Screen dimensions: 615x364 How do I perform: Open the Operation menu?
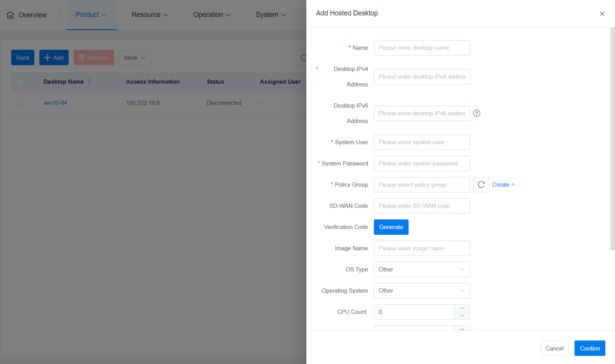pyautogui.click(x=212, y=15)
